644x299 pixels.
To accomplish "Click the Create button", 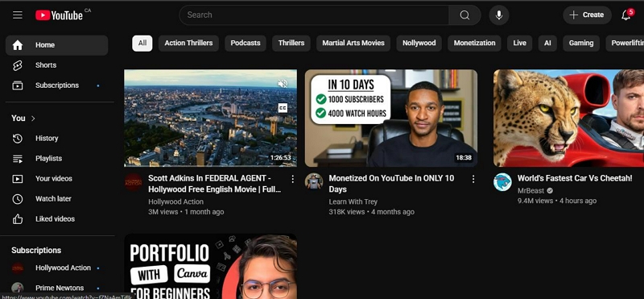I will click(587, 15).
